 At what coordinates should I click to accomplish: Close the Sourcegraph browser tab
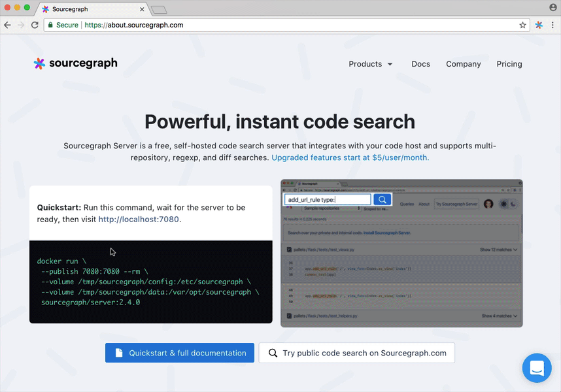[142, 9]
